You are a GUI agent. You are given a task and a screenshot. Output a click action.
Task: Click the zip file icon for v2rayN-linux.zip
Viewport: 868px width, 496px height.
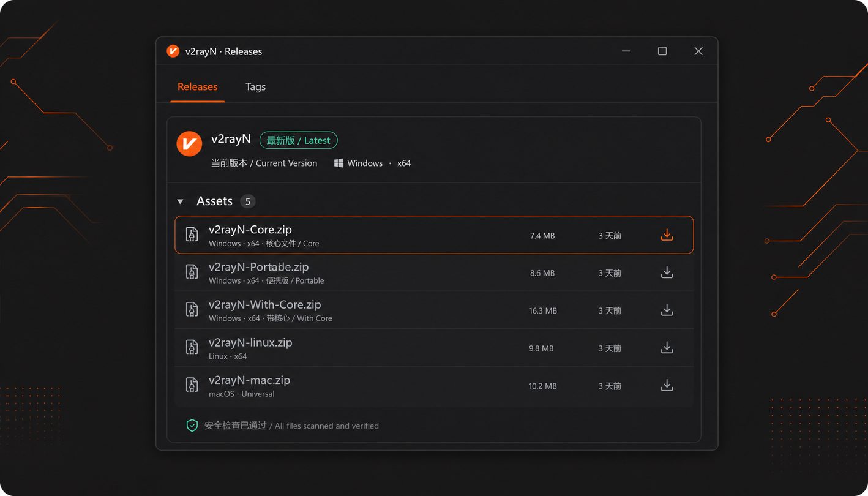192,348
